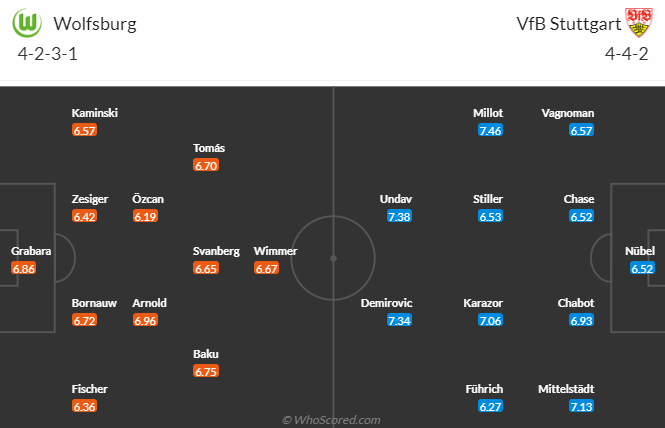Viewport: 665px width, 428px height.
Task: Click Mittelstädt's 7.13 rating badge
Action: 581,407
